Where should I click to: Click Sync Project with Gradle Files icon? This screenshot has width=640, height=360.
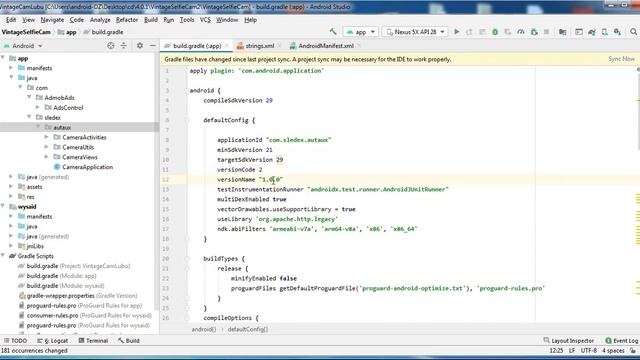[x=592, y=32]
